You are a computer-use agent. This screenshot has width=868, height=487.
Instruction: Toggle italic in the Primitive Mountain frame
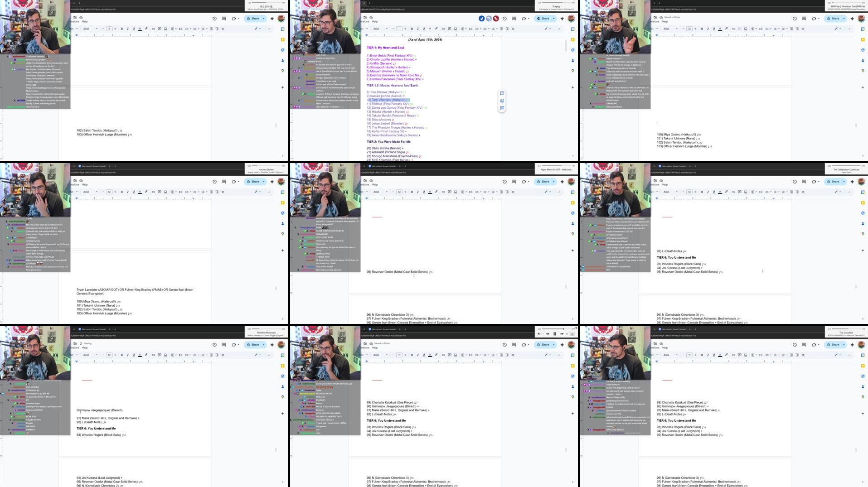tap(127, 355)
